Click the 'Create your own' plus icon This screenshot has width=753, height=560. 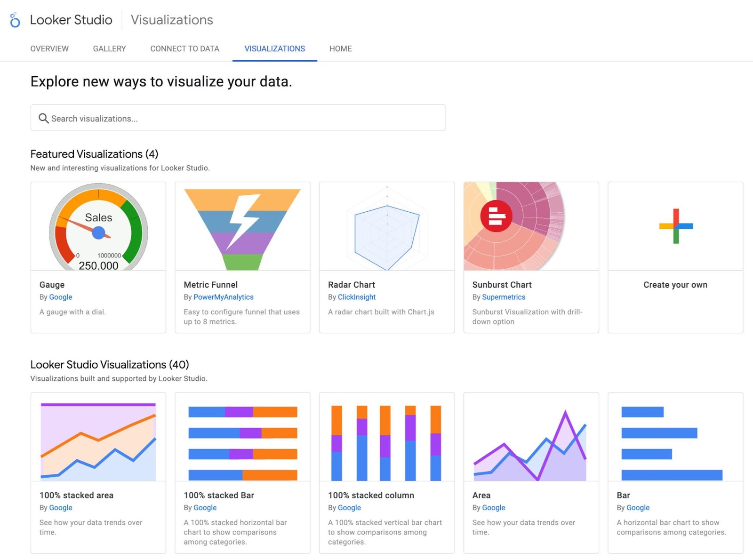point(675,226)
